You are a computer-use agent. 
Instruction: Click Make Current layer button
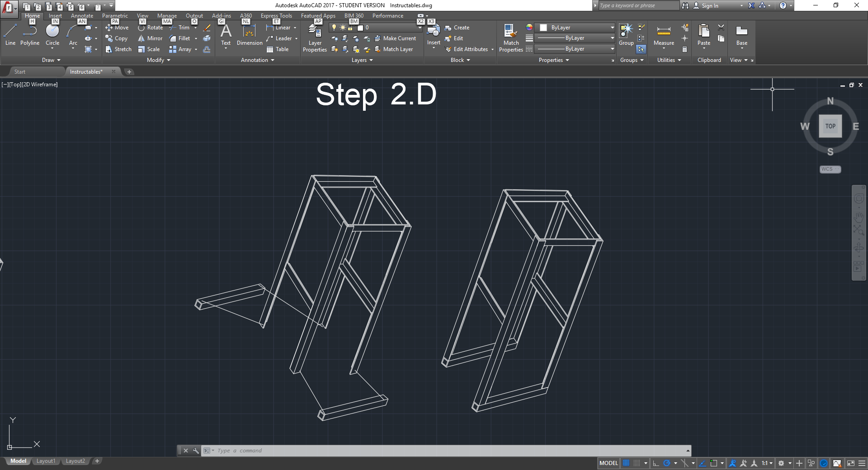395,38
